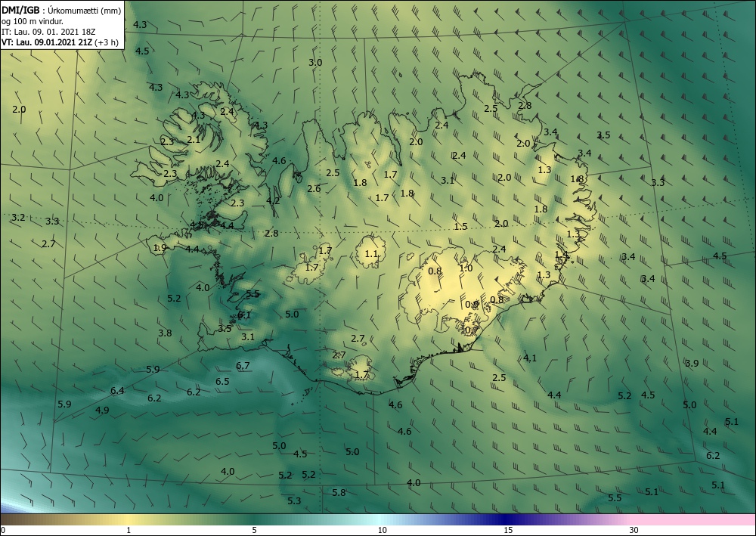Click the 4.9 precipitation value

coord(102,411)
